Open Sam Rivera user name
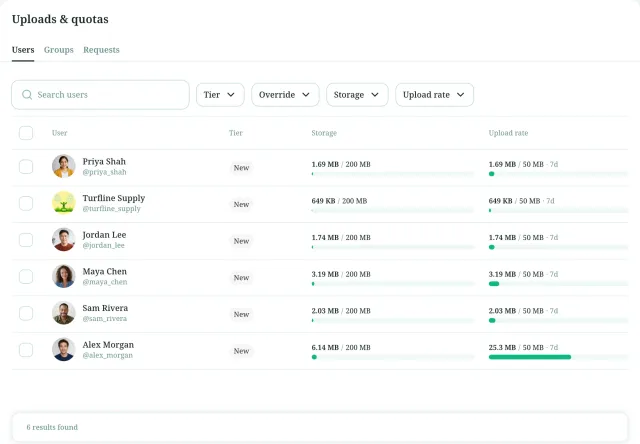This screenshot has height=444, width=640. tap(105, 309)
